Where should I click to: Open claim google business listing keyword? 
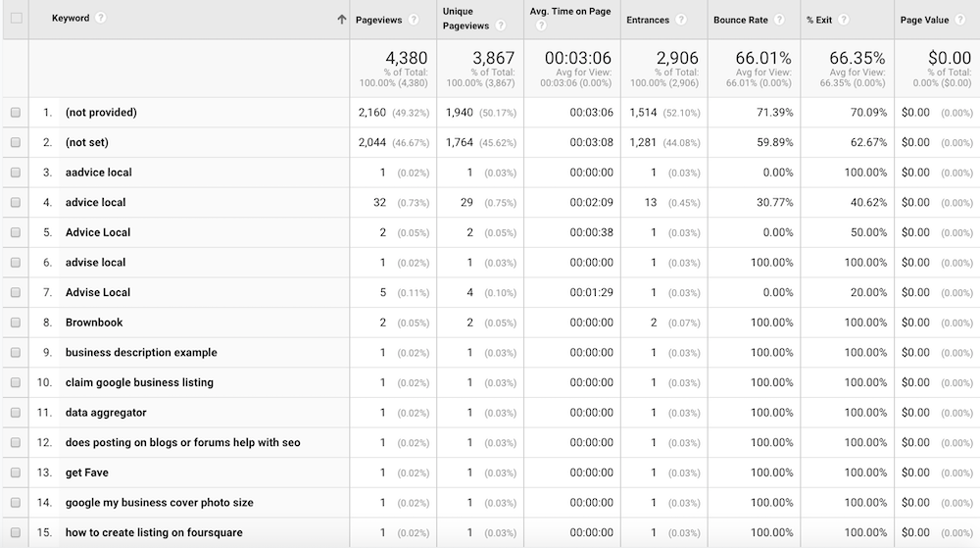(139, 382)
